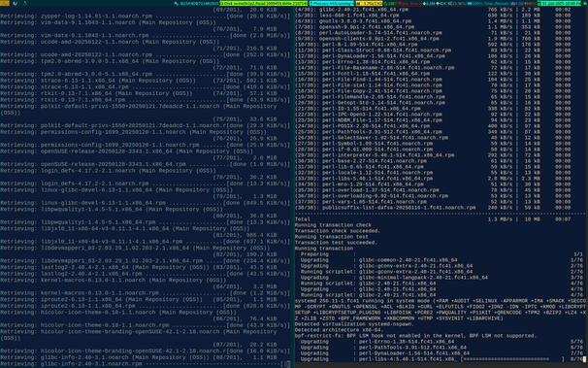
Task: Click '(6/38): gnutls-3.8.8-3.fc41.x86_64.rpm' row
Action: (x=433, y=21)
